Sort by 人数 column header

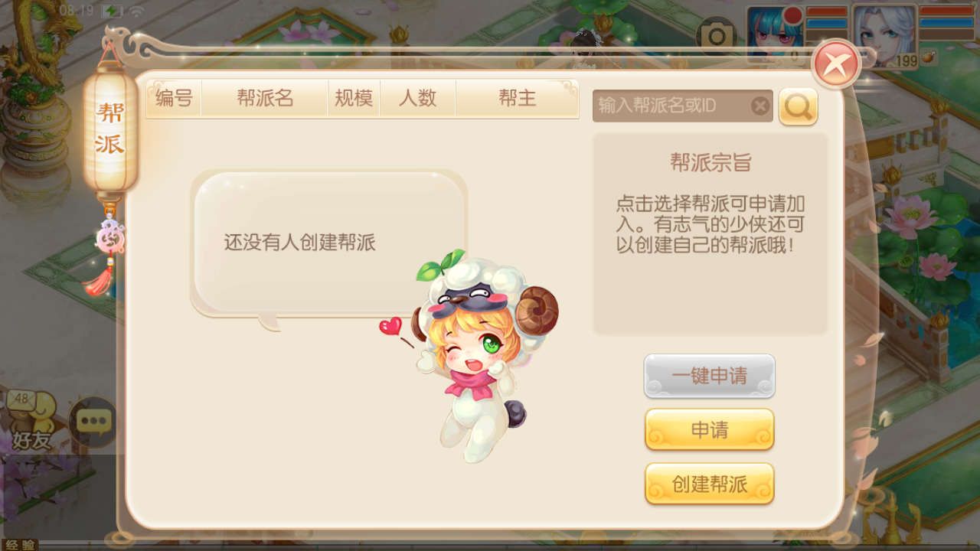click(x=417, y=98)
